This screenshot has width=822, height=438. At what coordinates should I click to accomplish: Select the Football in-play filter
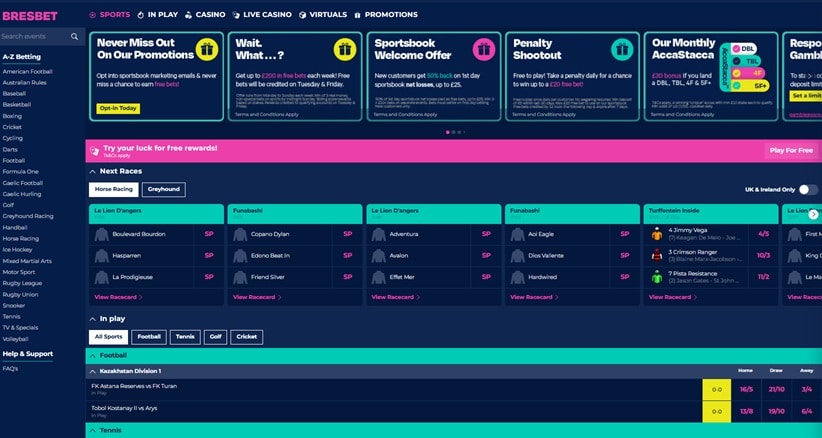pos(149,337)
